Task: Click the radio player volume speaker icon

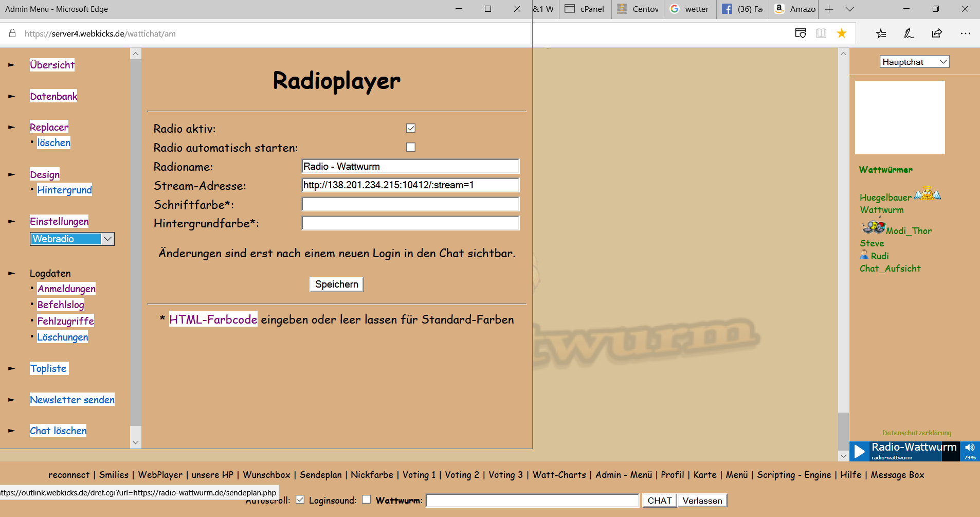Action: coord(970,448)
